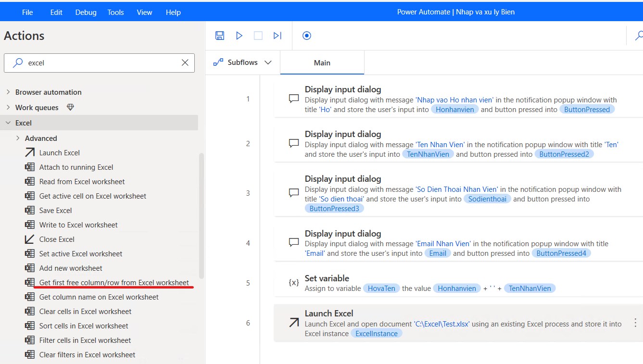Click line number 3 in the flow
643x364 pixels.
tap(248, 193)
